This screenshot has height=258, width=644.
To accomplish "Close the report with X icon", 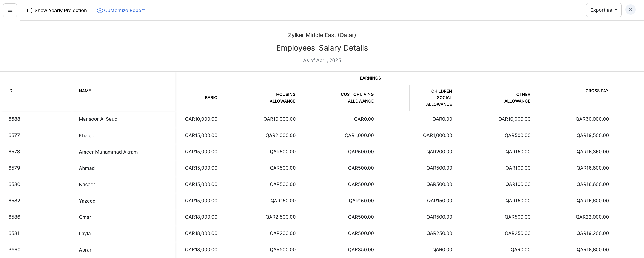I will click(630, 10).
